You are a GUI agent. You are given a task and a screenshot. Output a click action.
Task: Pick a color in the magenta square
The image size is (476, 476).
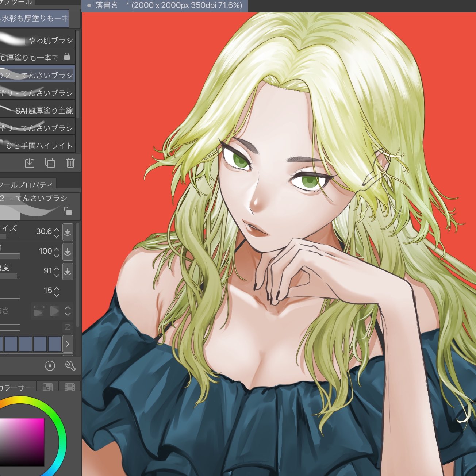[22, 442]
